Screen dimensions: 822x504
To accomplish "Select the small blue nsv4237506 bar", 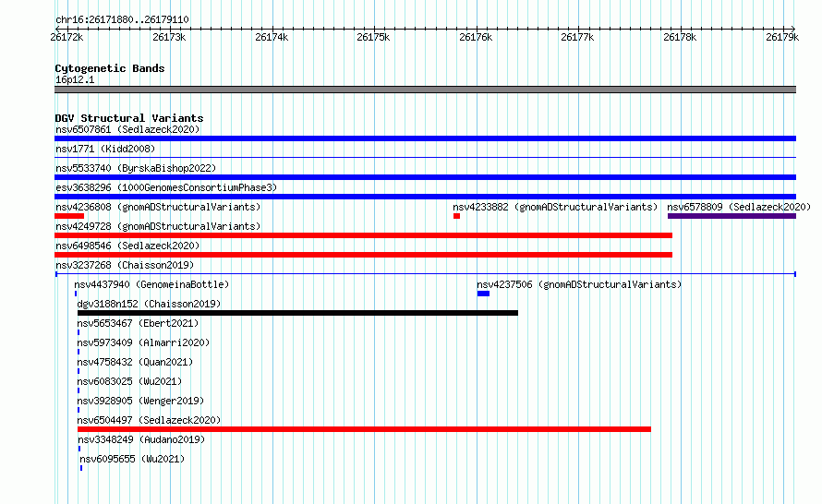I will click(483, 294).
